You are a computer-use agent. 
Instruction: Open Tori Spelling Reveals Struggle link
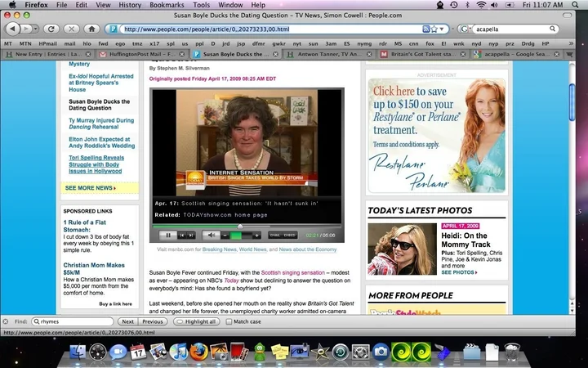[x=96, y=164]
